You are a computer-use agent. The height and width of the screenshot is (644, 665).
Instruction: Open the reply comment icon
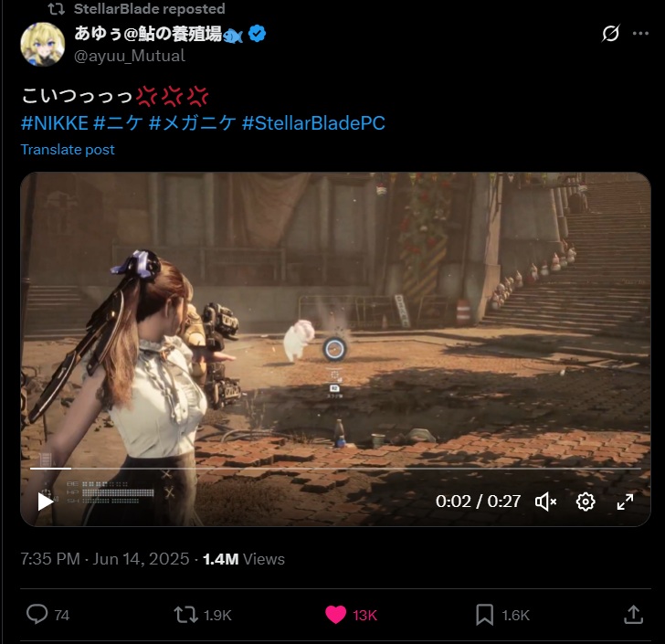37,614
